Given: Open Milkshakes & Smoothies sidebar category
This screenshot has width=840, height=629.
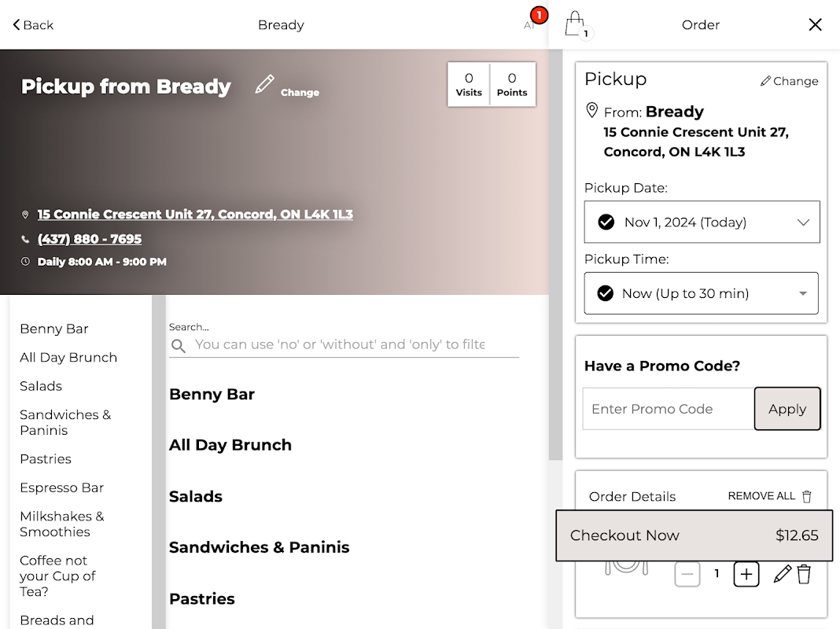Looking at the screenshot, I should click(x=62, y=524).
